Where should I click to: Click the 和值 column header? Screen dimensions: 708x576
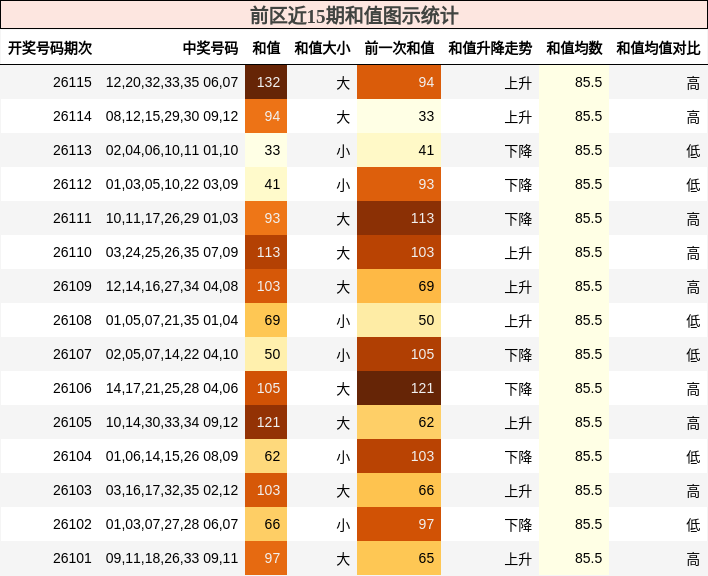266,48
